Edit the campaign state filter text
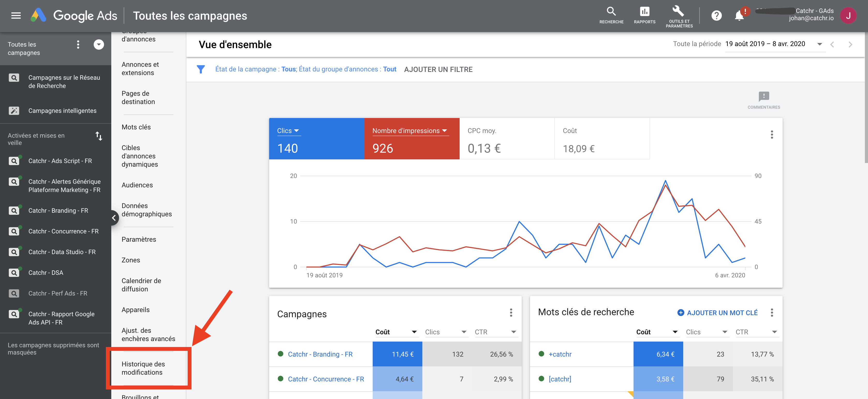Screen dimensions: 868x399 (x=305, y=69)
